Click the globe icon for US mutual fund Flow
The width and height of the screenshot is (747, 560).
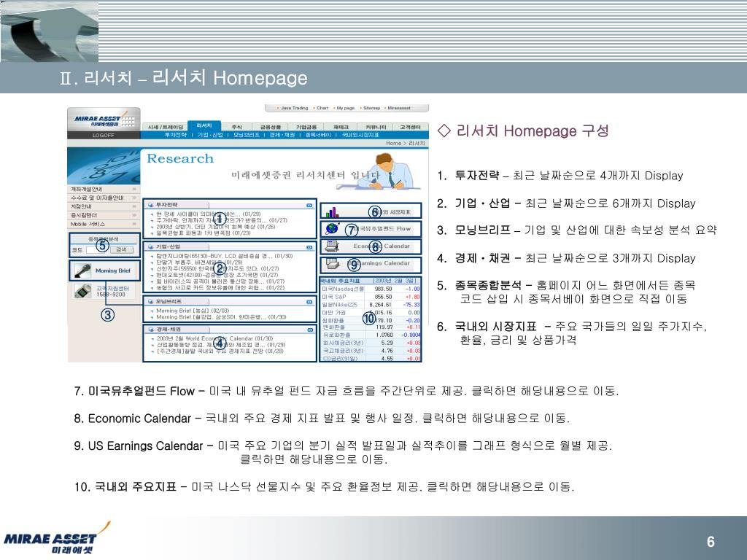[x=332, y=228]
